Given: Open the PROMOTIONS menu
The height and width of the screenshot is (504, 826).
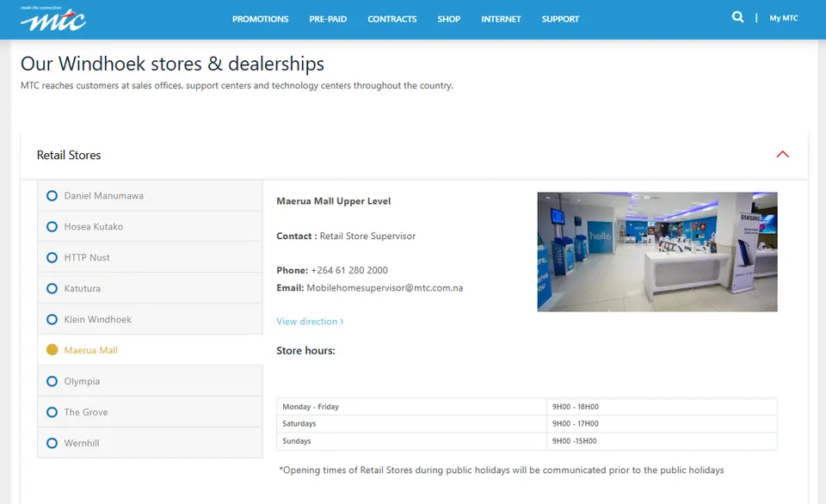Looking at the screenshot, I should click(260, 19).
